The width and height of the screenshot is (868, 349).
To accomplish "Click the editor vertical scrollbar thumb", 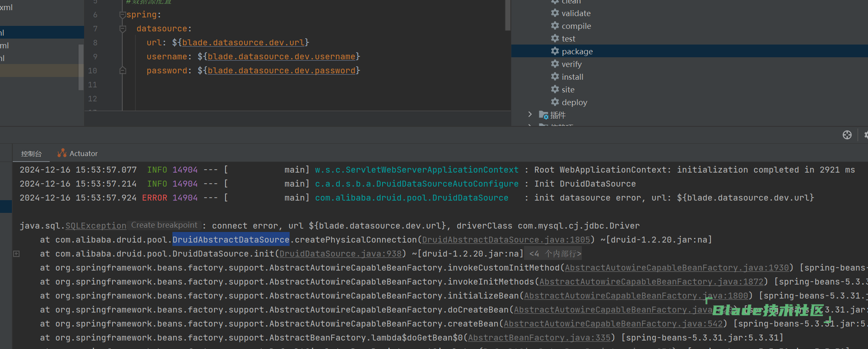I will 508,15.
